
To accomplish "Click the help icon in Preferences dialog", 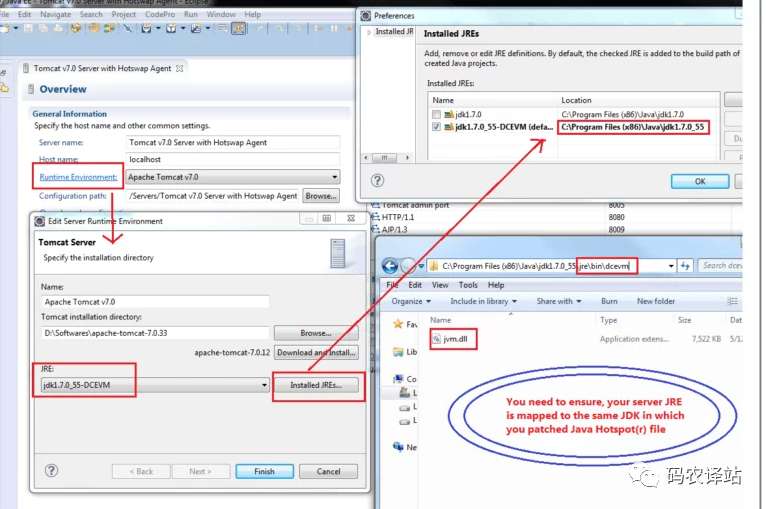I will (377, 181).
